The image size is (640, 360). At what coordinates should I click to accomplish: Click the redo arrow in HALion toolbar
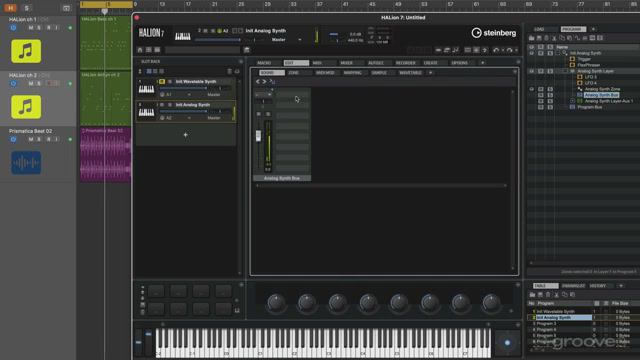pos(509,50)
